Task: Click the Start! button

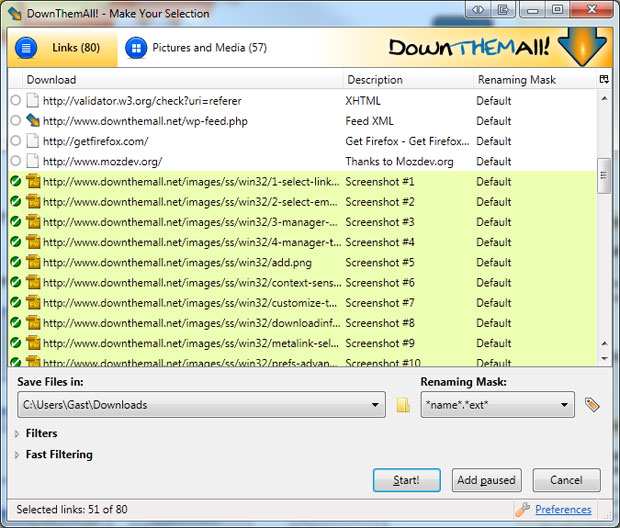Action: point(406,480)
